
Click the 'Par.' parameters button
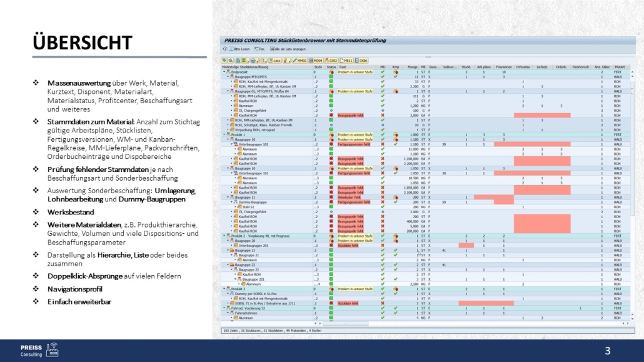coord(259,48)
